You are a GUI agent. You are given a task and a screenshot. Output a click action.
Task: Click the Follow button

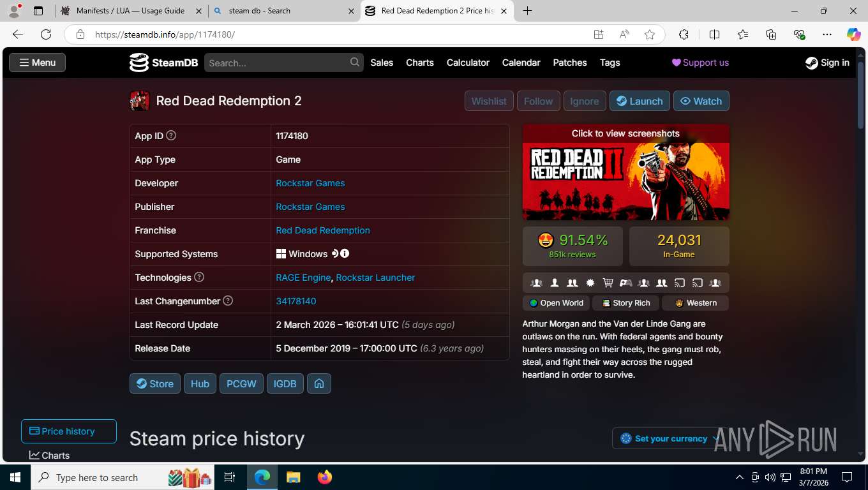539,101
